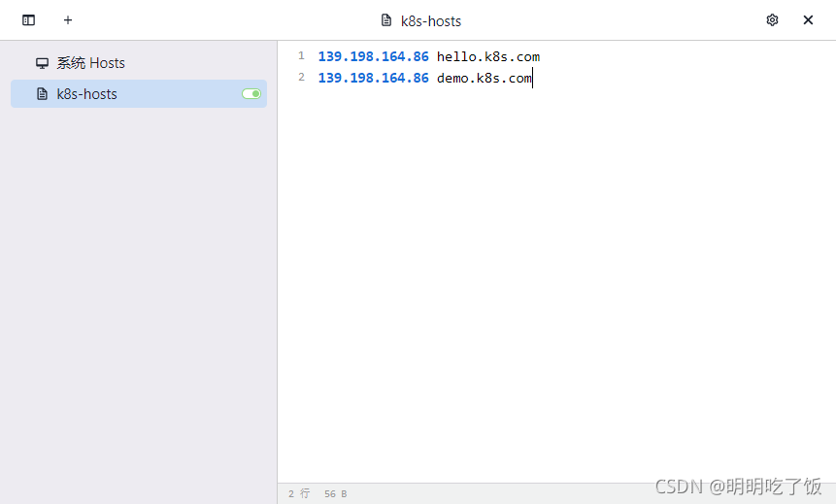
Task: Select the k8s-hosts list item
Action: click(x=139, y=94)
